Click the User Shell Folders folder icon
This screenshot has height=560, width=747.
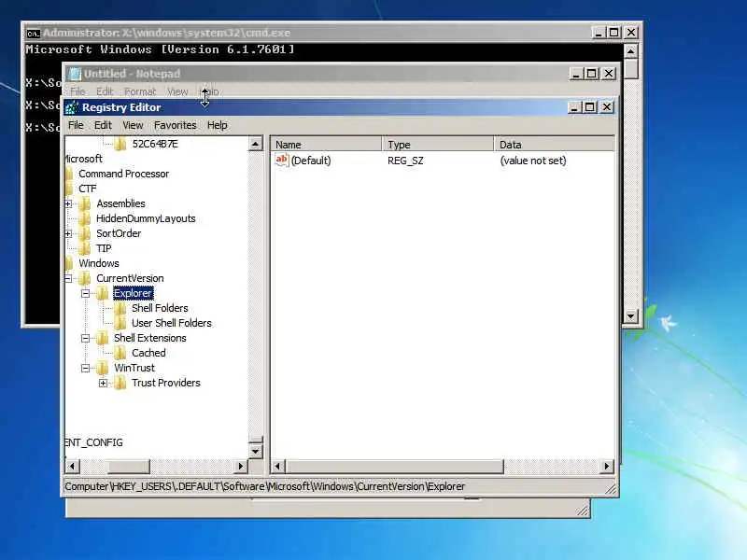[x=120, y=323]
